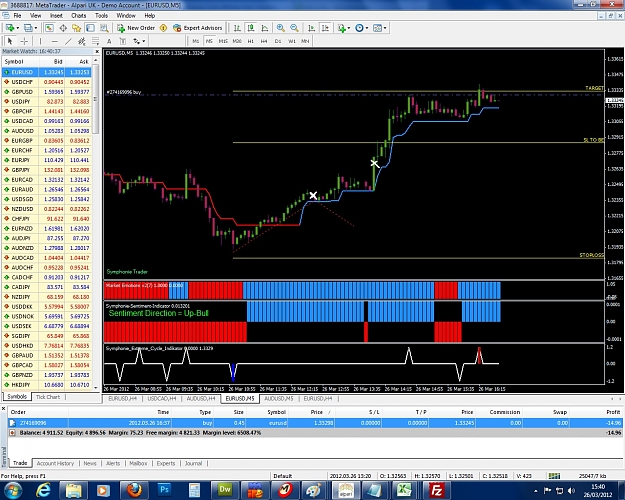Open Firefox from the taskbar
This screenshot has height=500, width=625.
click(x=134, y=490)
